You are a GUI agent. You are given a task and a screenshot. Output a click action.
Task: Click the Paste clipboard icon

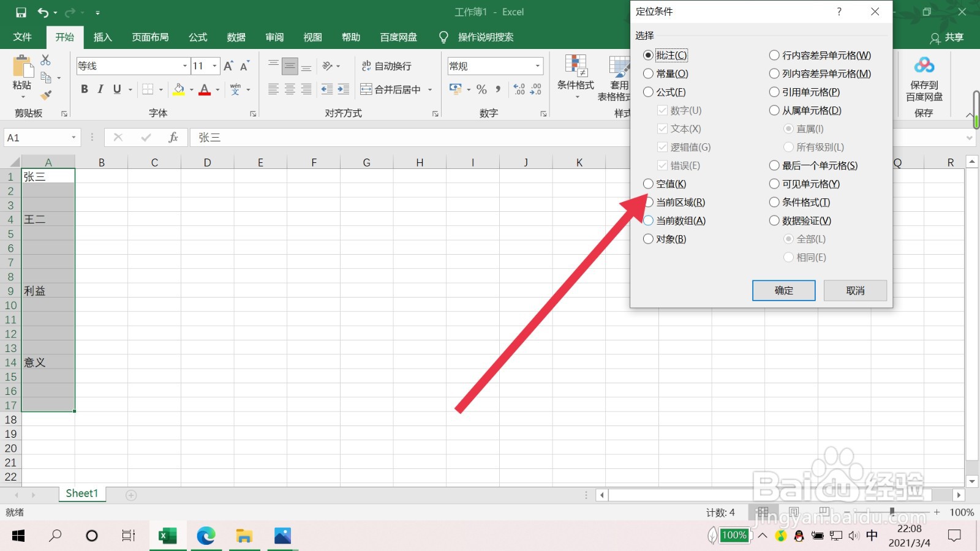(22, 67)
